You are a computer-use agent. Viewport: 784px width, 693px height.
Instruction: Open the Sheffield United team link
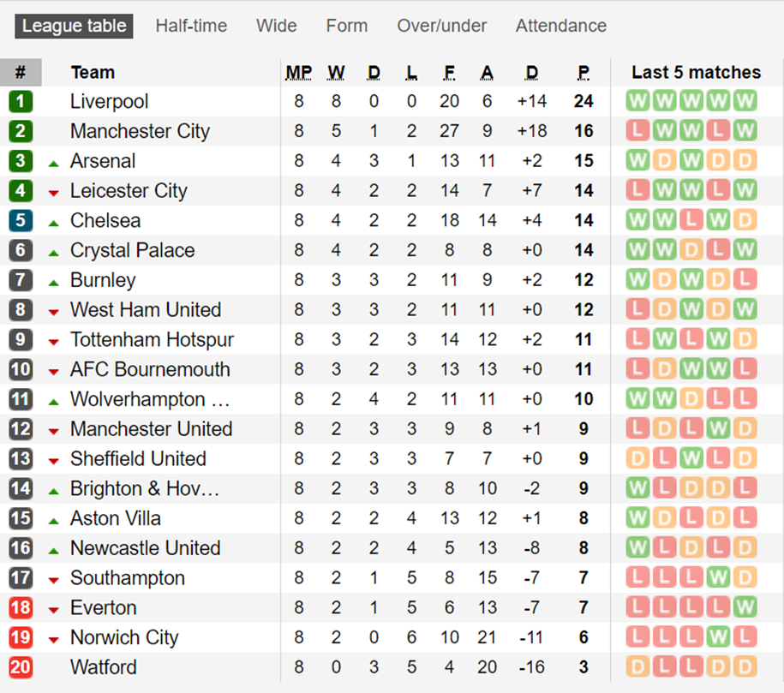coord(138,458)
